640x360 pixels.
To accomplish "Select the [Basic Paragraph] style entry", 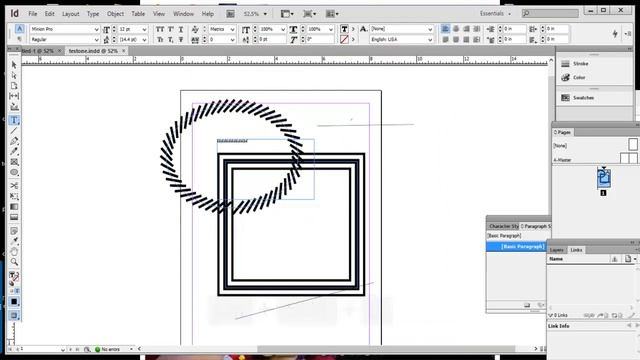I will [x=516, y=247].
